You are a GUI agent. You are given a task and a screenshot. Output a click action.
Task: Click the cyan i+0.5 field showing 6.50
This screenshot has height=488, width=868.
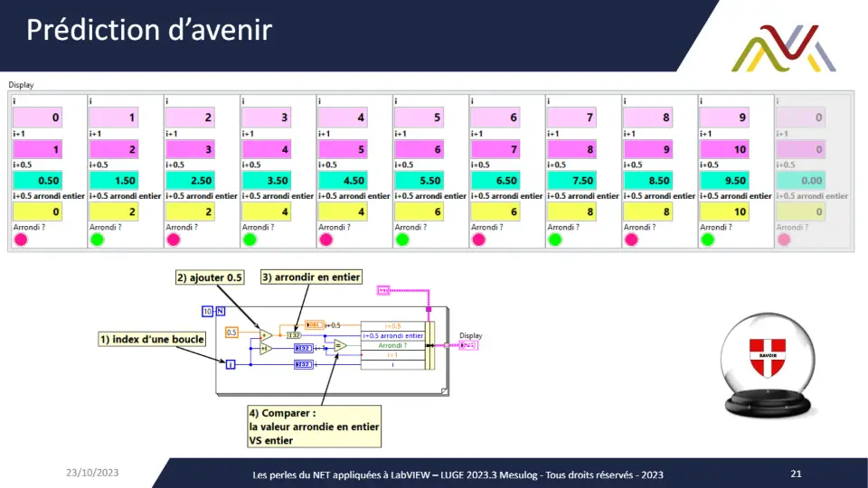(495, 181)
